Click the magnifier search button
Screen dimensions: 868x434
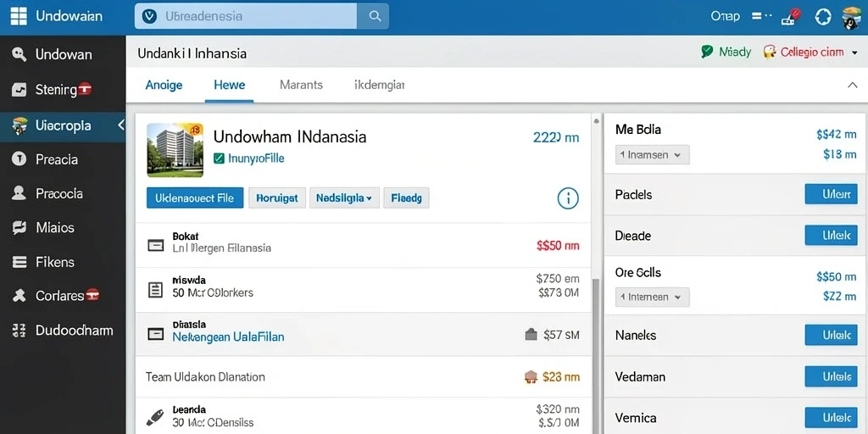point(374,16)
